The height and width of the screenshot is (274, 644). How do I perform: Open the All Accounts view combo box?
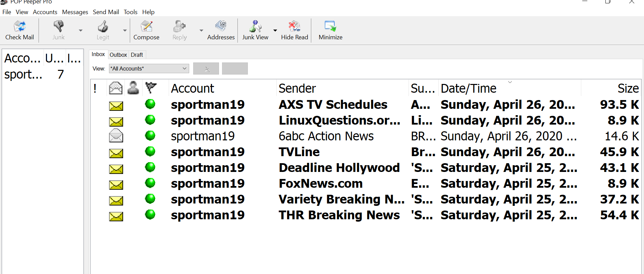click(149, 68)
